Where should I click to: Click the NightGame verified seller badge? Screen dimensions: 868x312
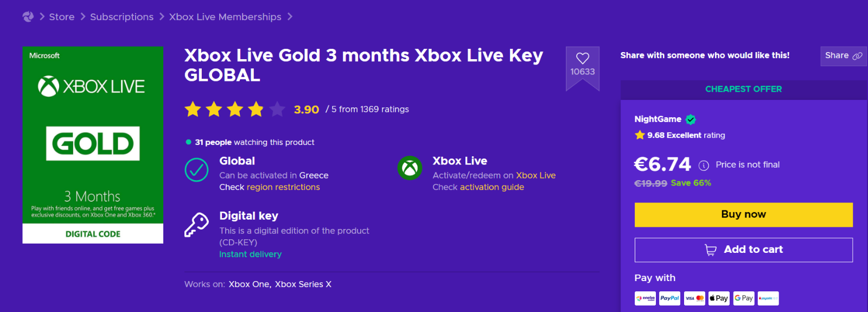click(x=691, y=119)
